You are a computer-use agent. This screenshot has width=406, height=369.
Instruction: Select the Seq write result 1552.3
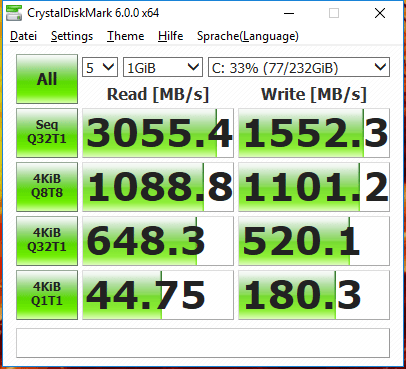click(x=314, y=133)
